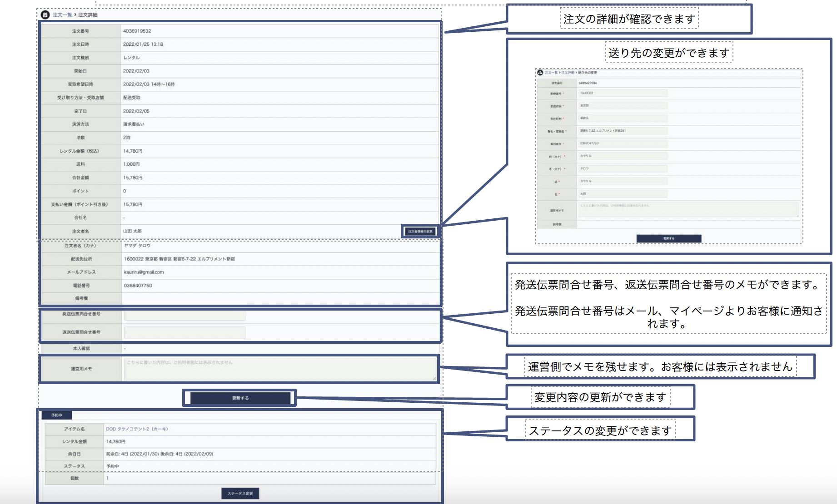Click the 返送伝票問合せ番号 input field
Screen dimensions: 837x504
184,332
